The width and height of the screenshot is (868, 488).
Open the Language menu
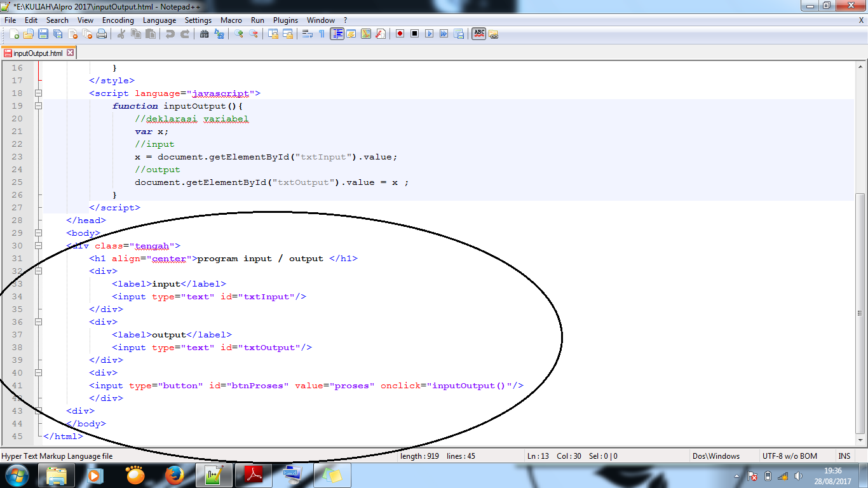(x=159, y=20)
